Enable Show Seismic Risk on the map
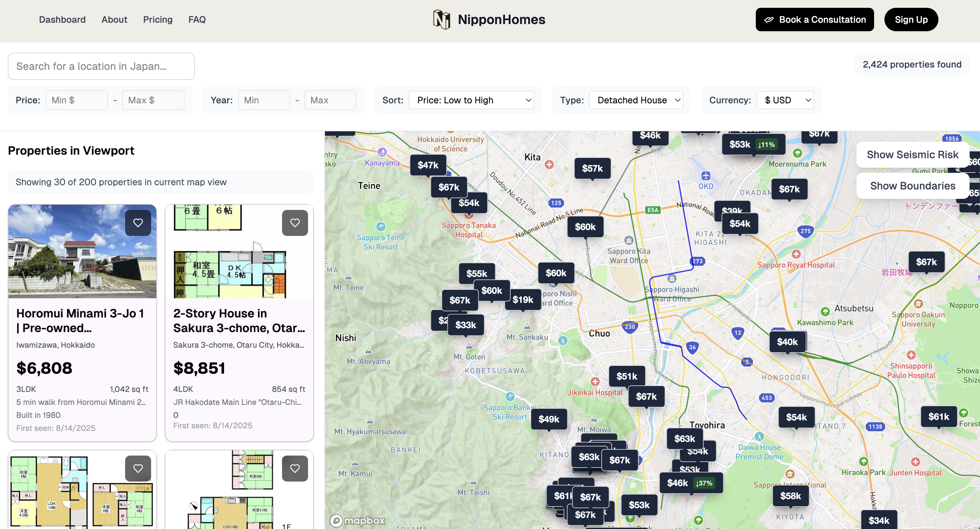 click(913, 155)
